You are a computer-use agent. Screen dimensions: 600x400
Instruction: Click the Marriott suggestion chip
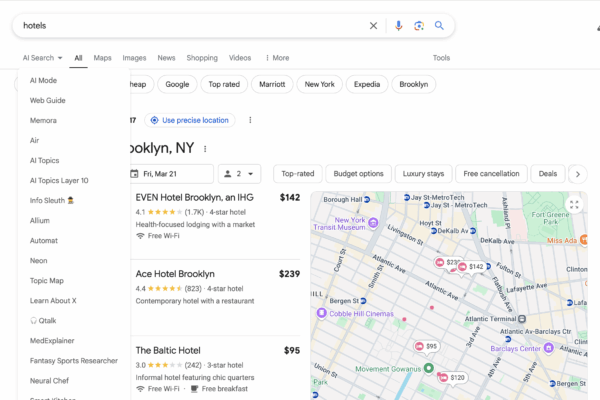click(272, 84)
